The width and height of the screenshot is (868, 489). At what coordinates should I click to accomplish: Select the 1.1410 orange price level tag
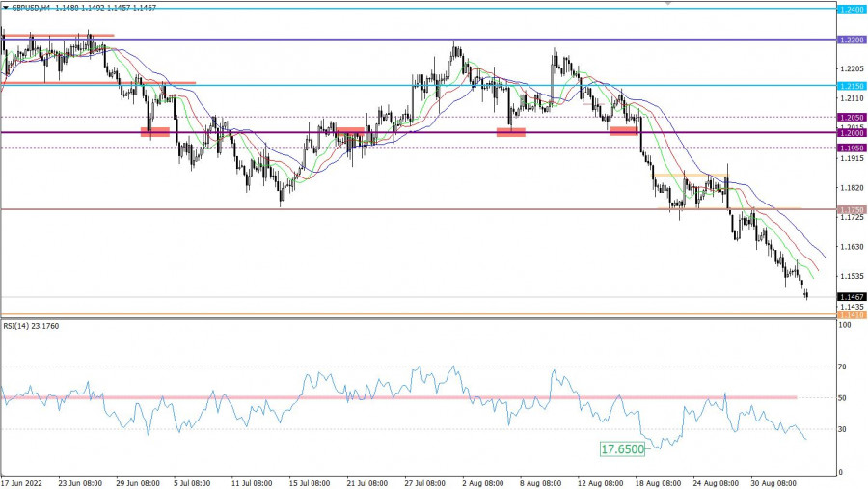pos(852,314)
